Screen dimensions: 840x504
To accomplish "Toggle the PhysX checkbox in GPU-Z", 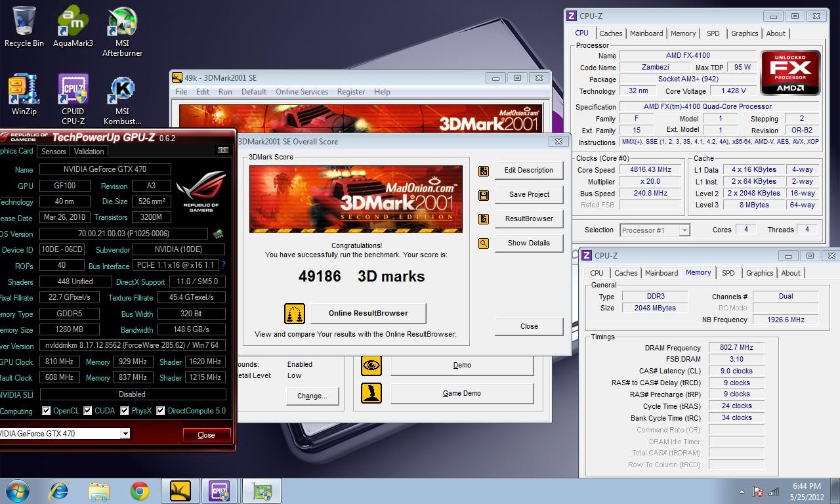I will 125,411.
